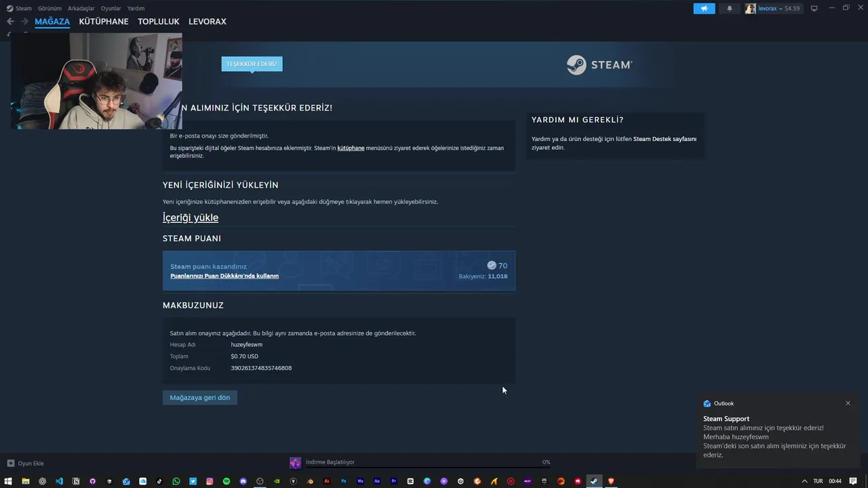Click the Bakiyeniz: 11,018 points balance

point(483,277)
